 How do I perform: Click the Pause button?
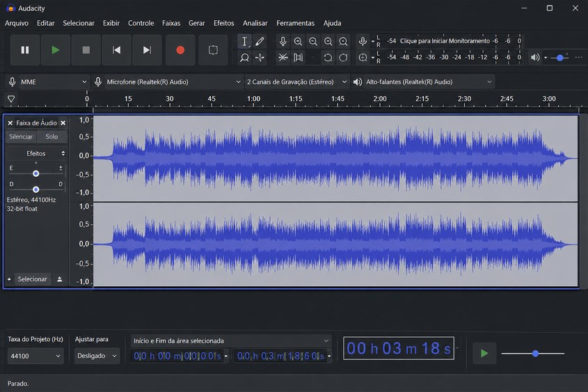[x=25, y=50]
